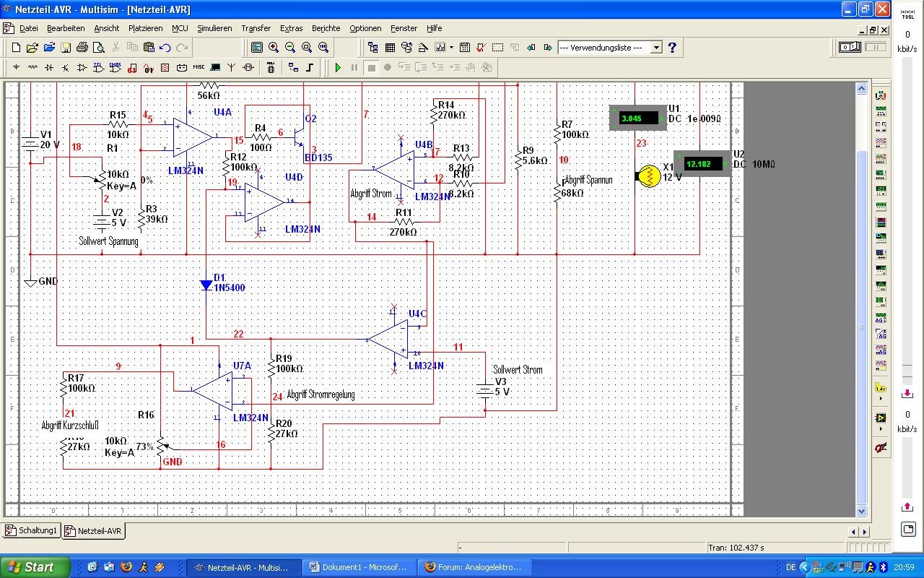Open the spreadsheet view icon
This screenshot has height=578, width=924.
390,48
